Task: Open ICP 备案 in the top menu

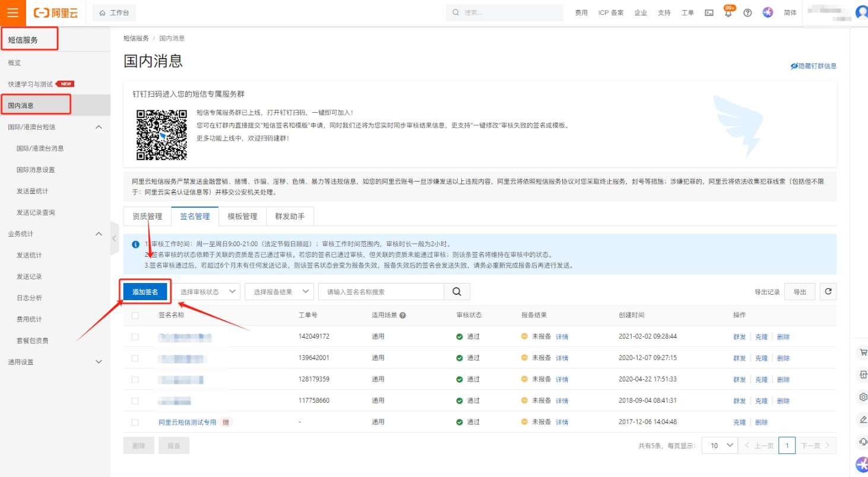Action: point(611,12)
